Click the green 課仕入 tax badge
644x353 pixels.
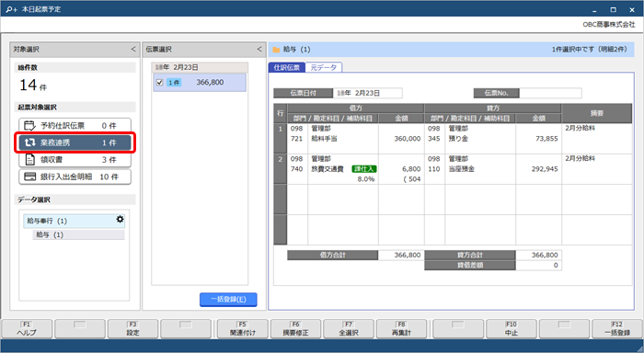pyautogui.click(x=364, y=169)
